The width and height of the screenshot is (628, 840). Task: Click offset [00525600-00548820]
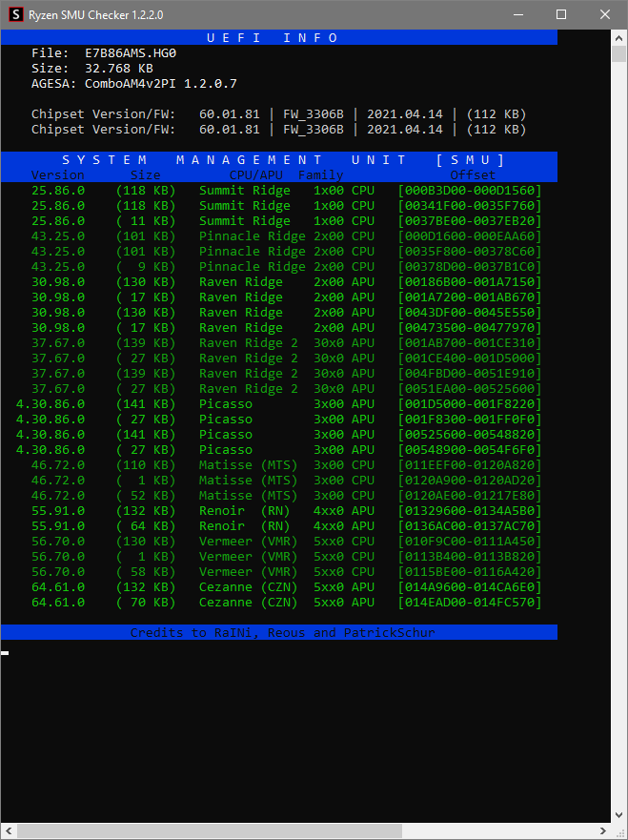[470, 435]
